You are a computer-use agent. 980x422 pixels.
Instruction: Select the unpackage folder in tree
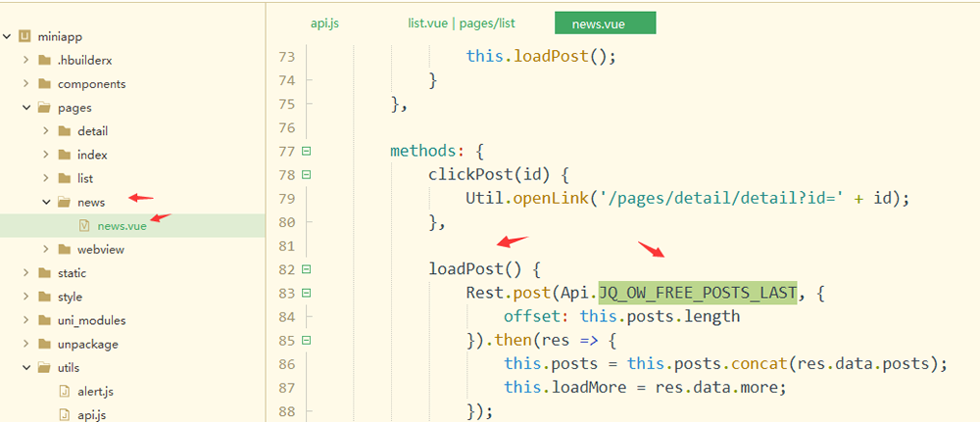click(x=88, y=344)
